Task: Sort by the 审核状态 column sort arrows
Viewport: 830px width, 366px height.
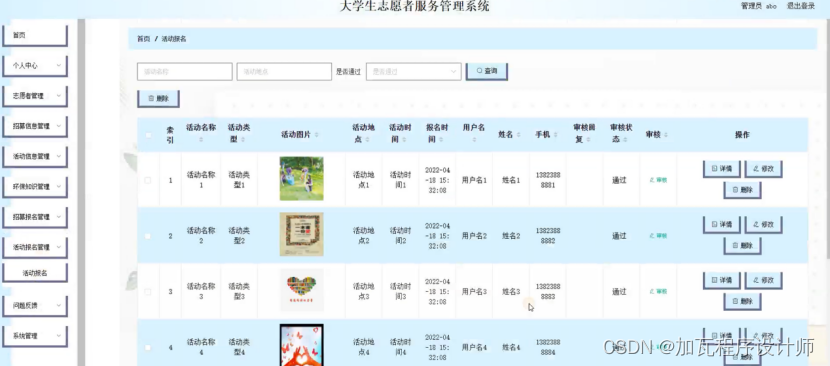Action: click(x=625, y=140)
